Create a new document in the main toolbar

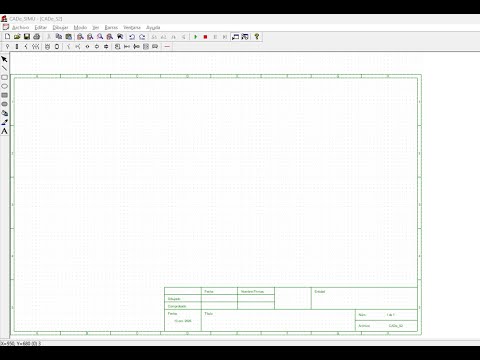pyautogui.click(x=7, y=37)
